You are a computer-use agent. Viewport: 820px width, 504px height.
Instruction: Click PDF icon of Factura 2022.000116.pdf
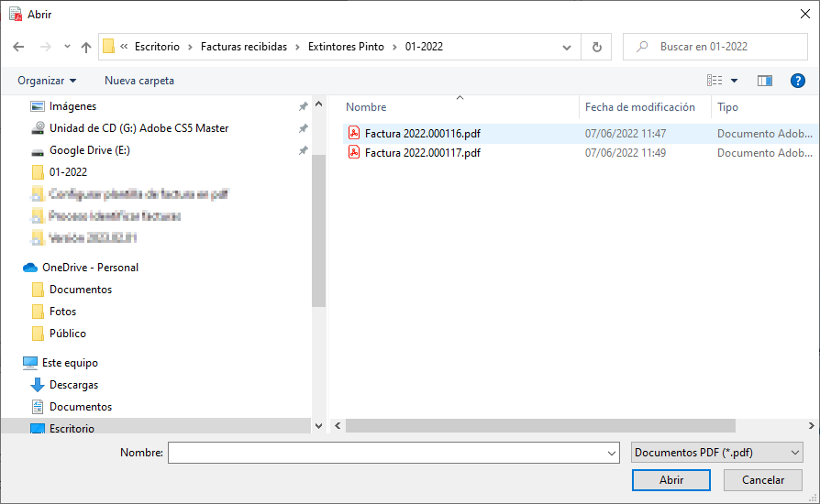[354, 133]
